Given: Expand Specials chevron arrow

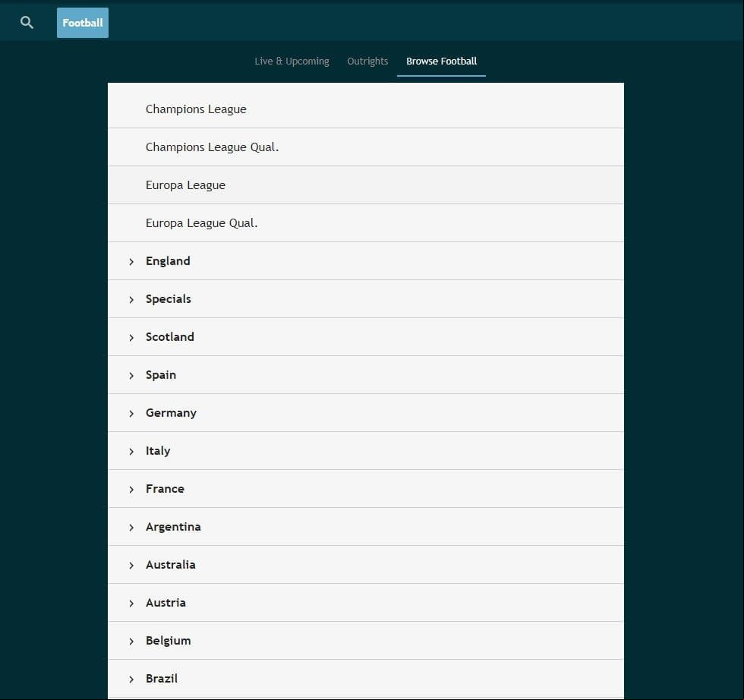Looking at the screenshot, I should (131, 299).
